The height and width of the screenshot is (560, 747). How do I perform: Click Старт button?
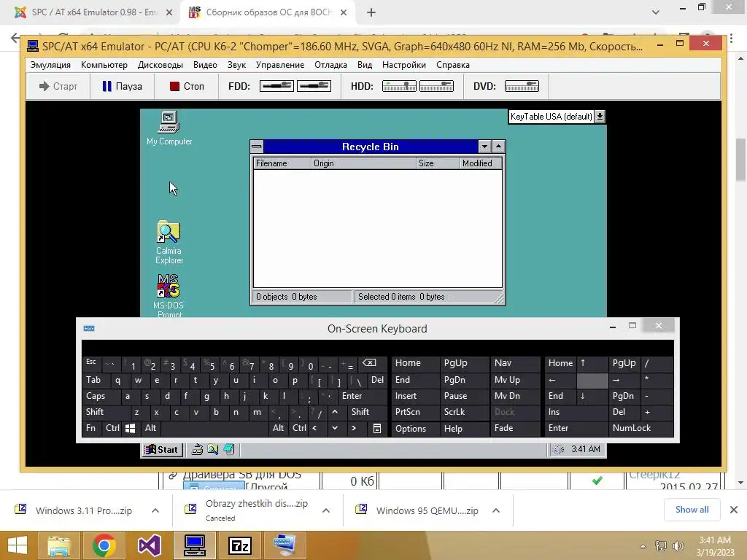tap(58, 86)
